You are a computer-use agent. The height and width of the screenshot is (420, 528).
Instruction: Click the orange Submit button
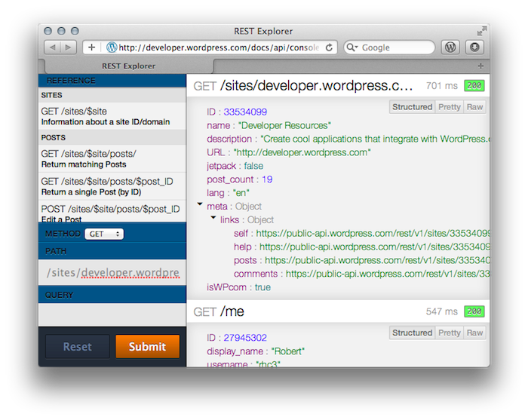tap(147, 347)
